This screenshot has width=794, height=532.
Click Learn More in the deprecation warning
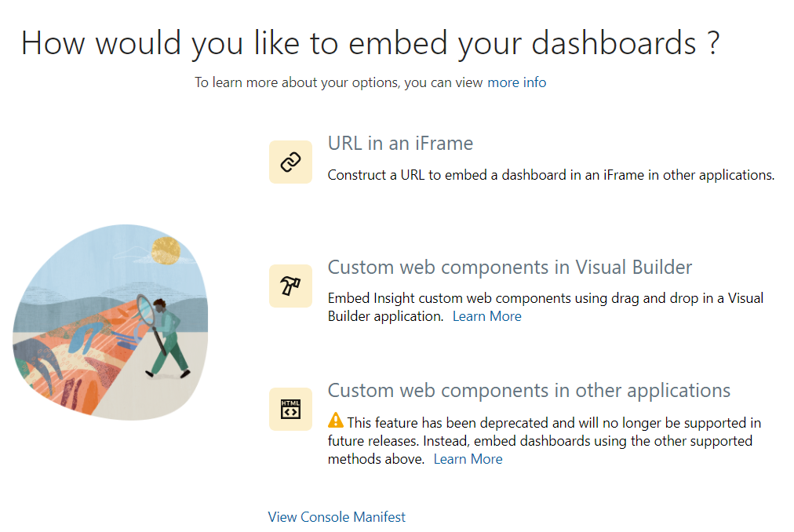pyautogui.click(x=468, y=459)
